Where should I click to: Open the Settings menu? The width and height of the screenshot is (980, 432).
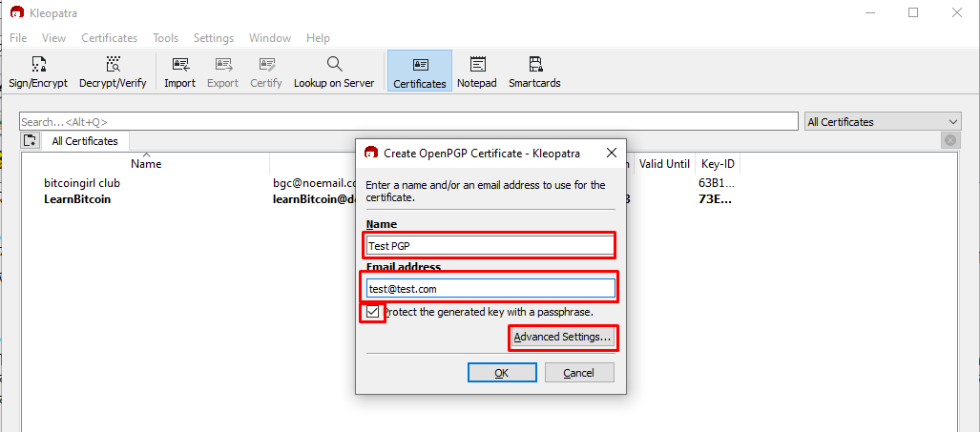click(x=213, y=38)
